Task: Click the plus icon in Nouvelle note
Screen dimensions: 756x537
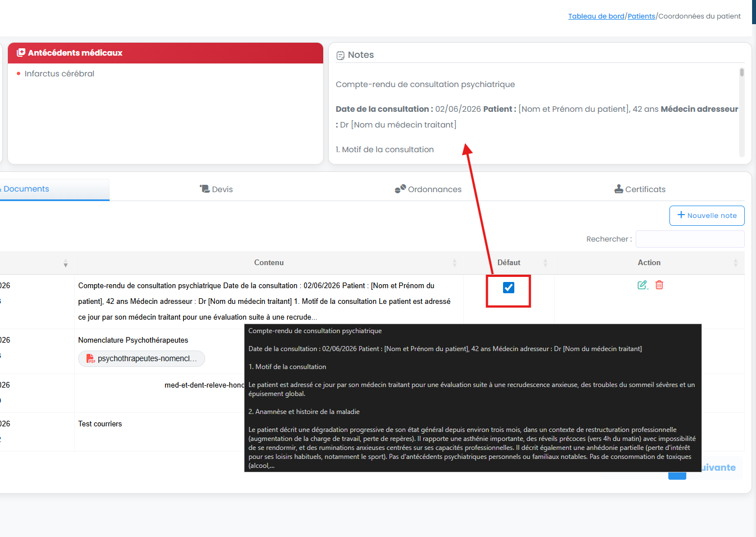Action: tap(681, 215)
